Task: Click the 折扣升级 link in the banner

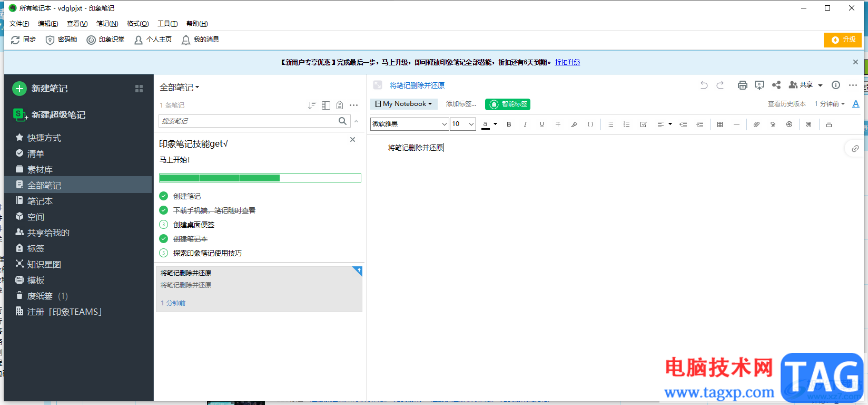Action: (x=567, y=62)
